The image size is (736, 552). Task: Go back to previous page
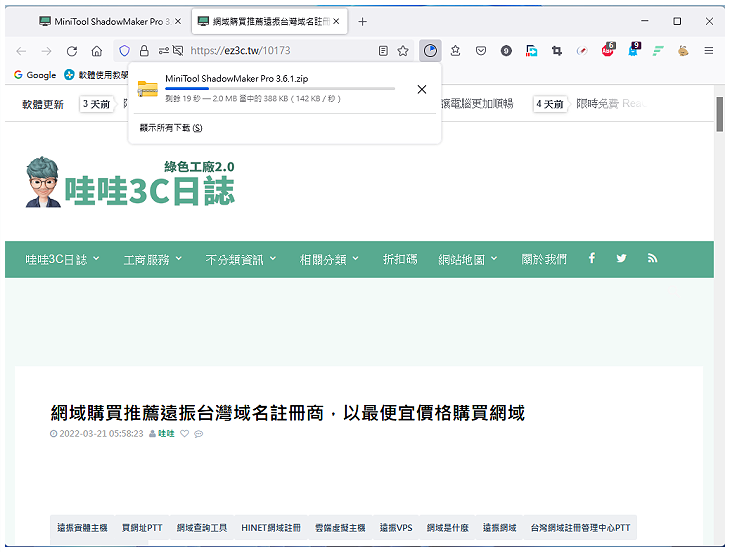(x=21, y=51)
